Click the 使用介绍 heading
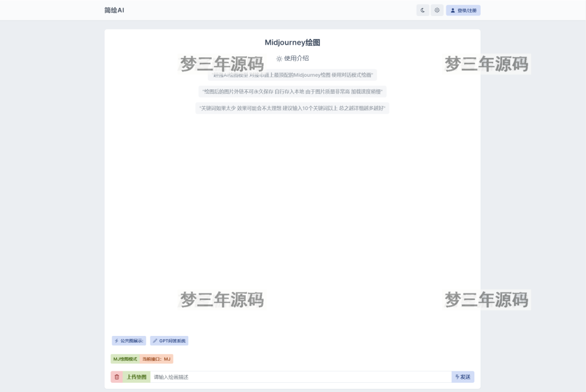 [292, 58]
